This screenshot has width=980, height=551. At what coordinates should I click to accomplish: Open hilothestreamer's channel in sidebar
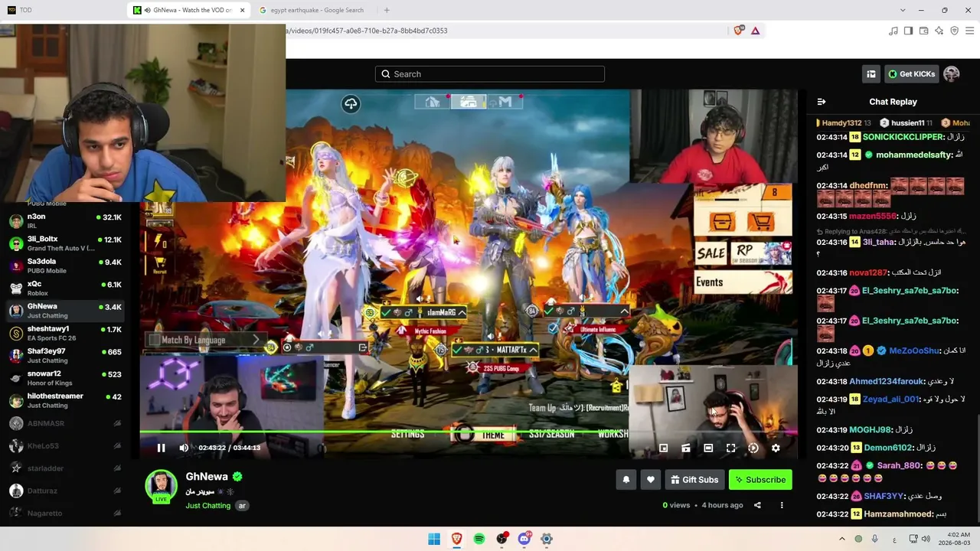pos(65,400)
